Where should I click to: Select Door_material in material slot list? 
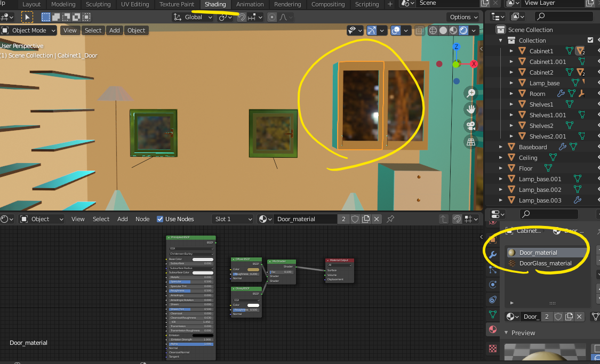547,253
